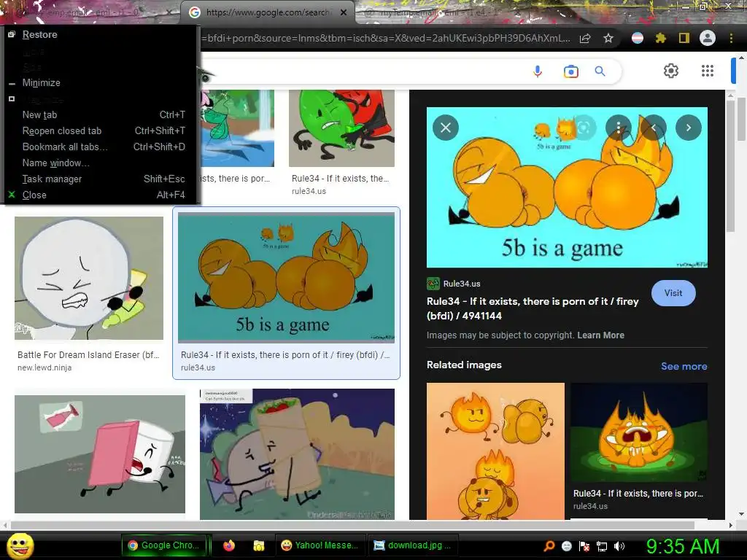Viewport: 747px width, 560px height.
Task: Click the Learn More copyright link
Action: click(x=600, y=335)
